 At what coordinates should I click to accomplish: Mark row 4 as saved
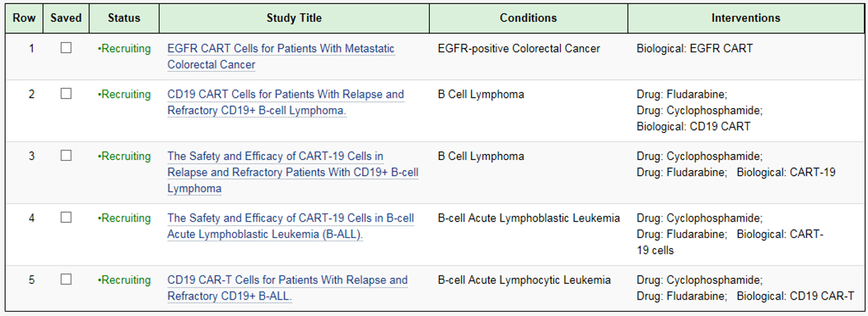66,218
